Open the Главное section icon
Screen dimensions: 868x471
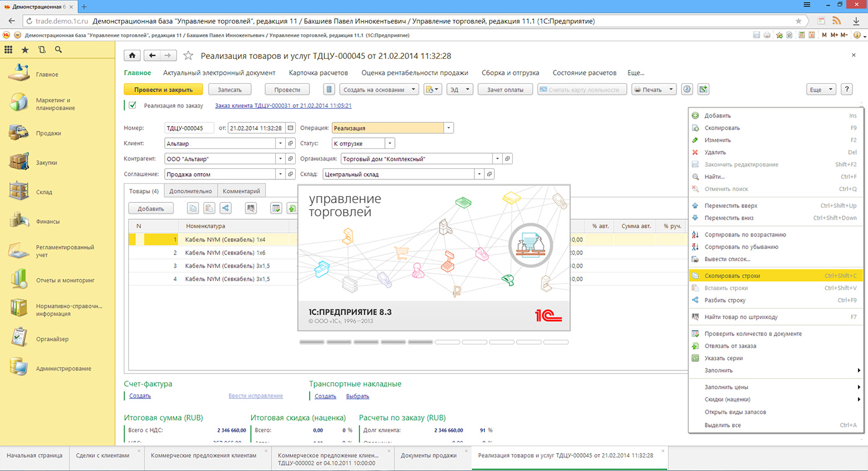(19, 73)
